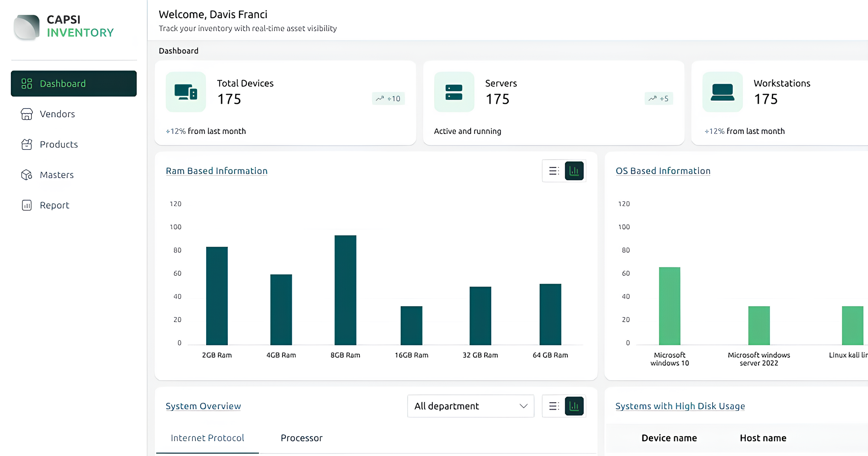Click the Dashboard grid icon
The width and height of the screenshot is (868, 456).
point(27,84)
